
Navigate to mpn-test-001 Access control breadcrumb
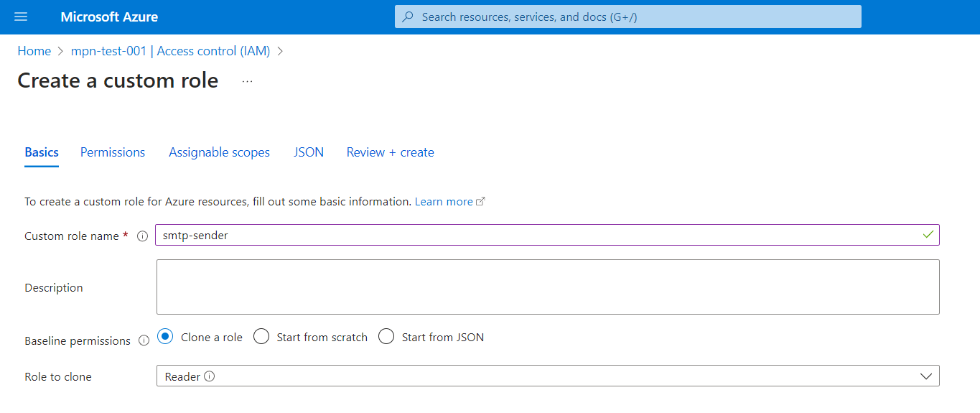point(170,51)
